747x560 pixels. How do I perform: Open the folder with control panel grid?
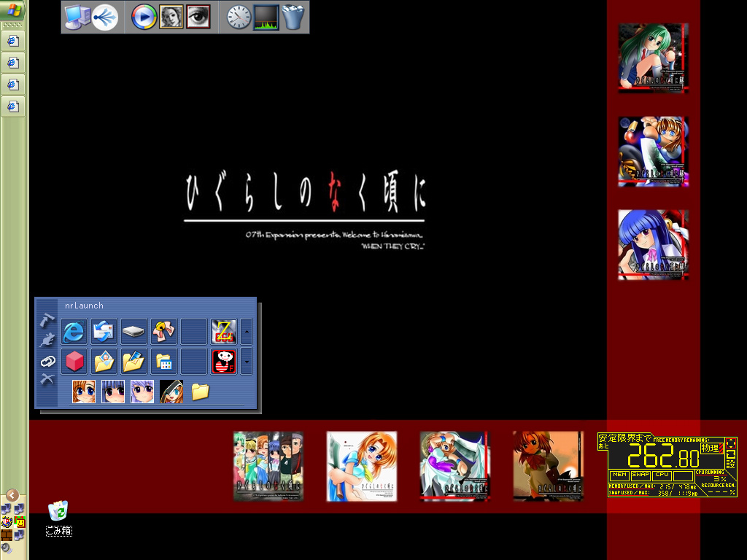pos(163,362)
